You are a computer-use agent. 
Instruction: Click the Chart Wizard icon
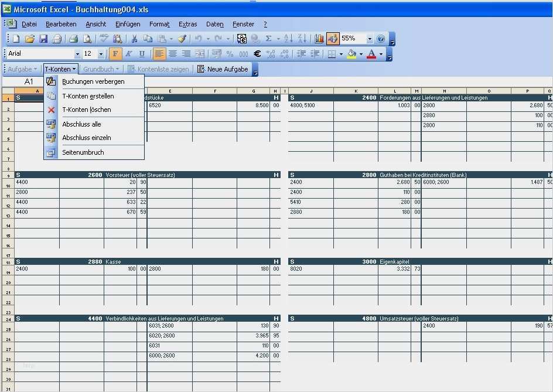[x=319, y=39]
